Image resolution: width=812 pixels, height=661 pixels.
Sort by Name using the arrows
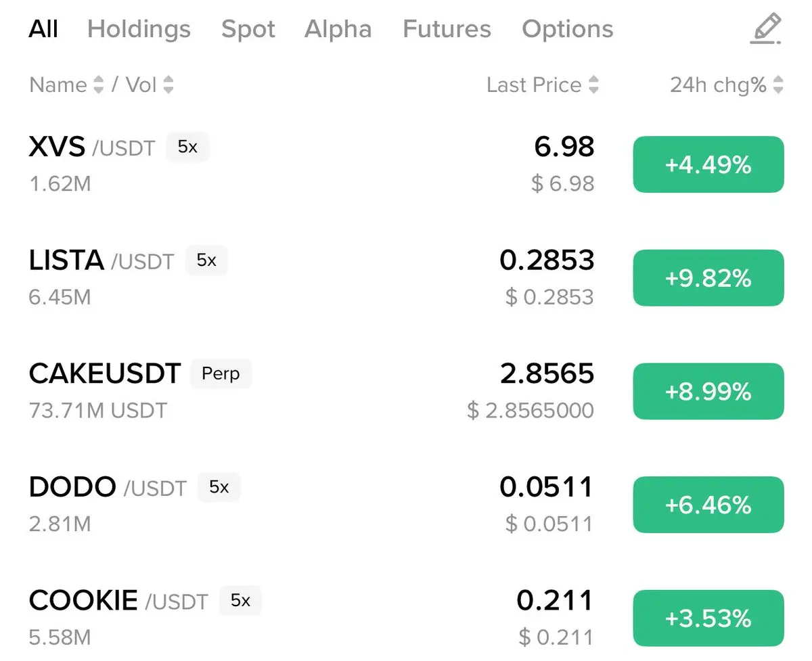(x=99, y=85)
